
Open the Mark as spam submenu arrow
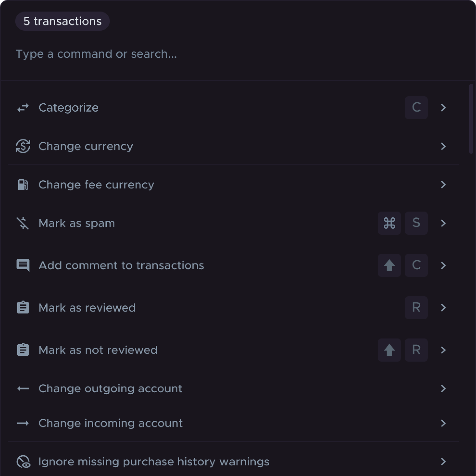(443, 223)
